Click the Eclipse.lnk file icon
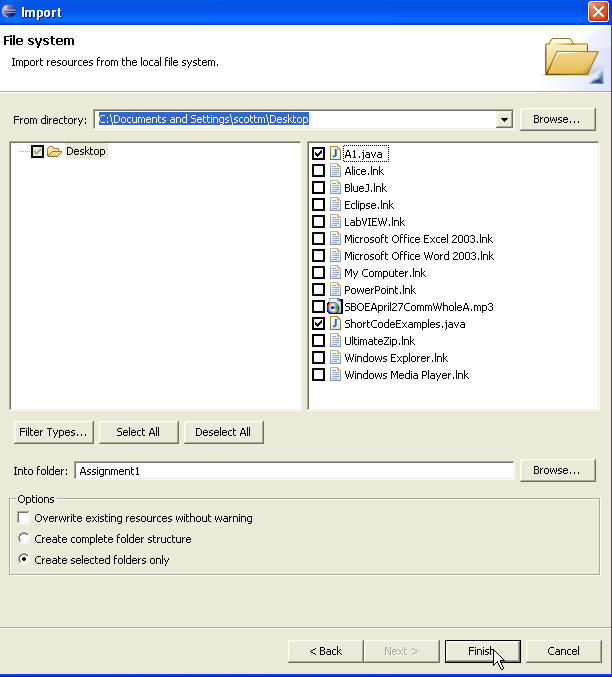The height and width of the screenshot is (677, 612). [x=335, y=205]
